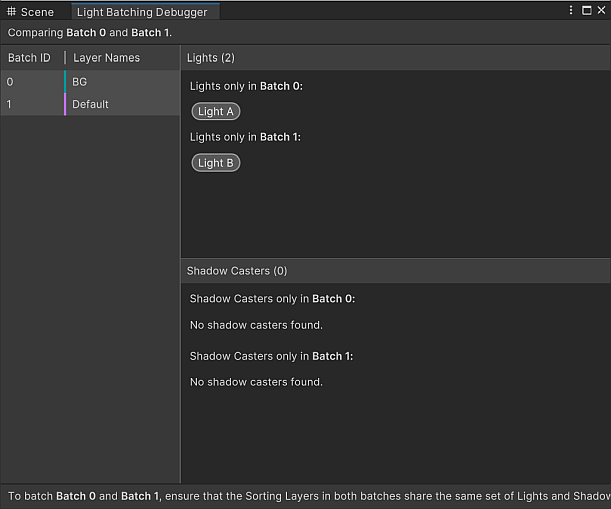Viewport: 611px width, 509px height.
Task: Open the three-dot panel options menu
Action: click(571, 10)
